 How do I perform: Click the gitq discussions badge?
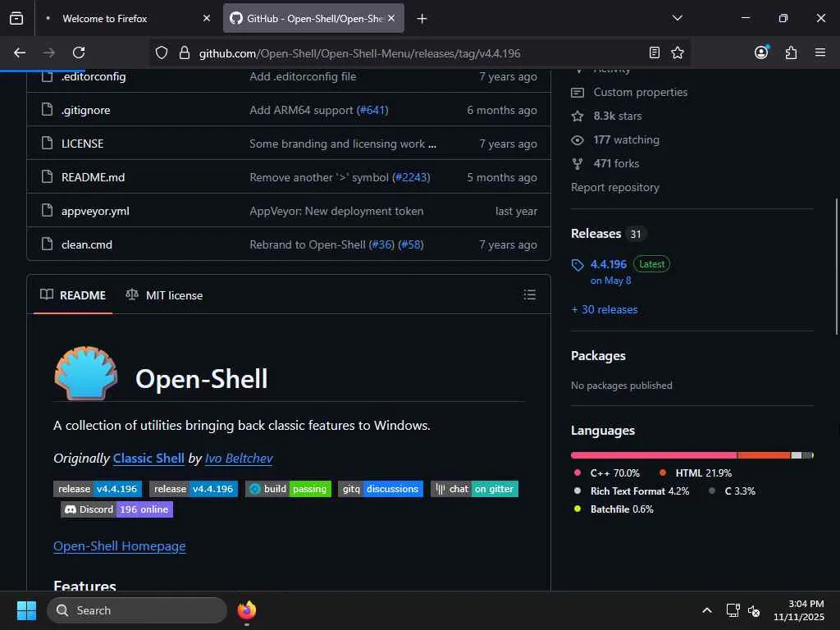pyautogui.click(x=381, y=489)
